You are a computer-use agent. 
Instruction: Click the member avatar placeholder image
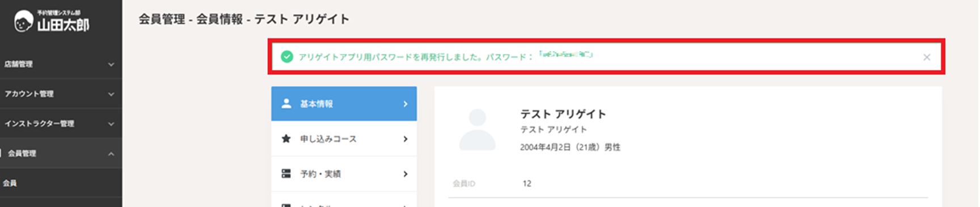click(477, 130)
